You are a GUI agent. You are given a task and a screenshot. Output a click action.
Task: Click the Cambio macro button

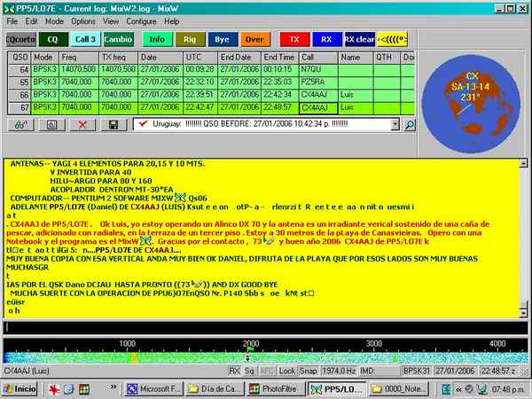coord(119,39)
